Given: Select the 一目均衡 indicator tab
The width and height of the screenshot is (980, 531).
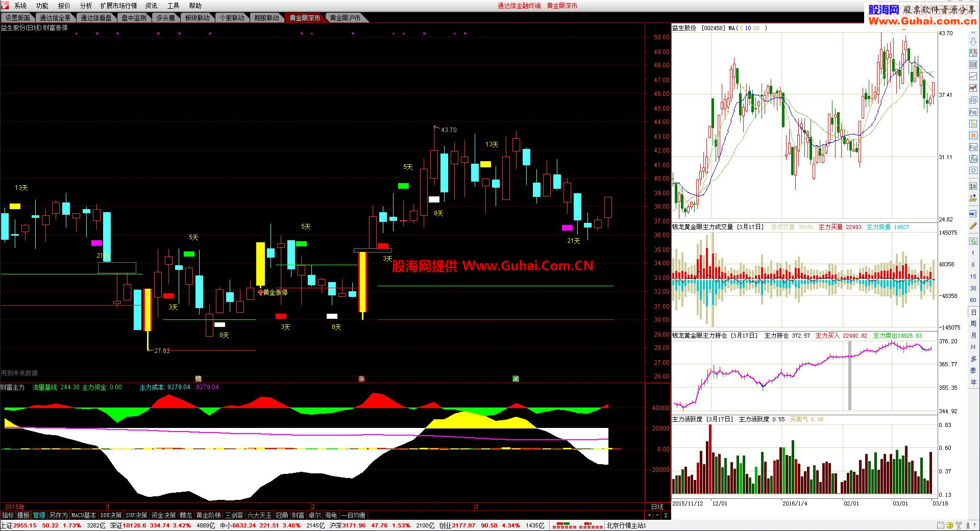Looking at the screenshot, I should click(353, 516).
